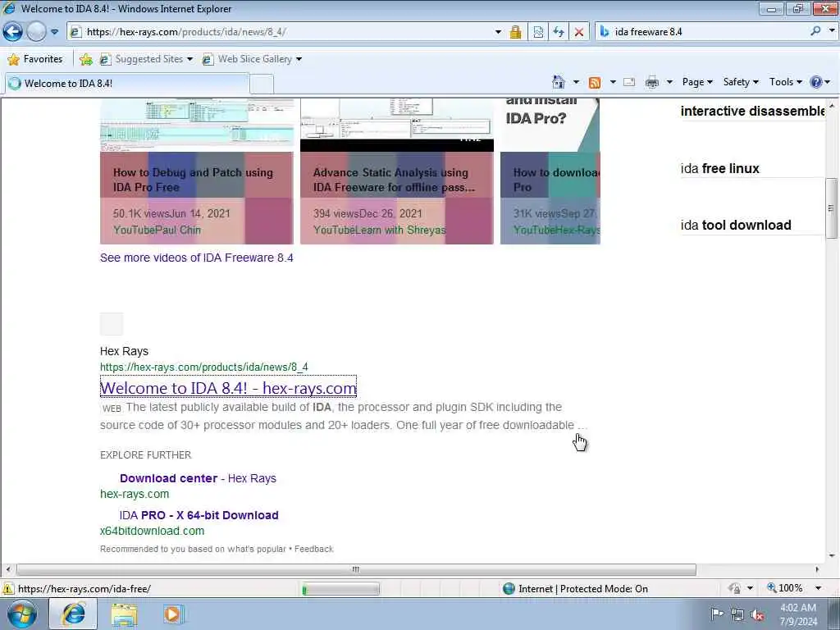Toggle Compatibility View icon
Image resolution: width=840 pixels, height=630 pixels.
538,32
